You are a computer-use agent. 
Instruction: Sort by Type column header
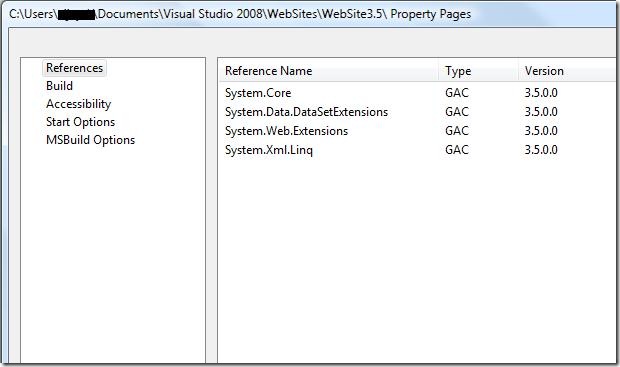pos(478,71)
